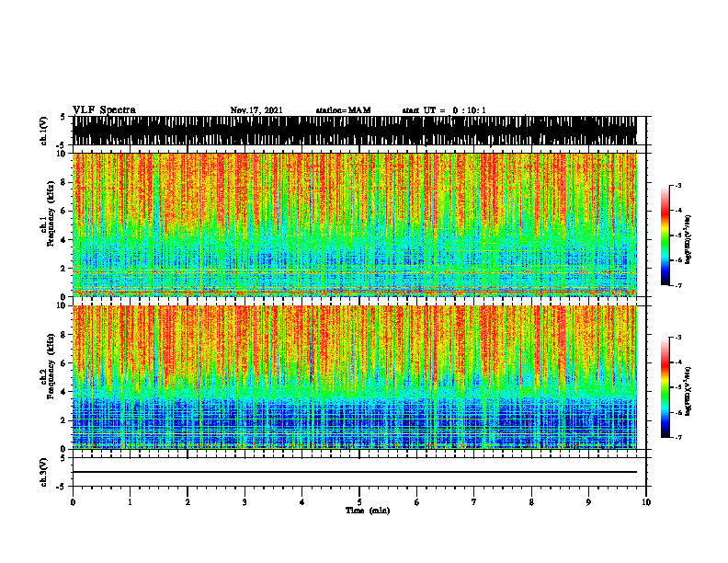Screen dimensions: 728x563
Task: Click time axis tick label "2"
Action: tap(188, 502)
